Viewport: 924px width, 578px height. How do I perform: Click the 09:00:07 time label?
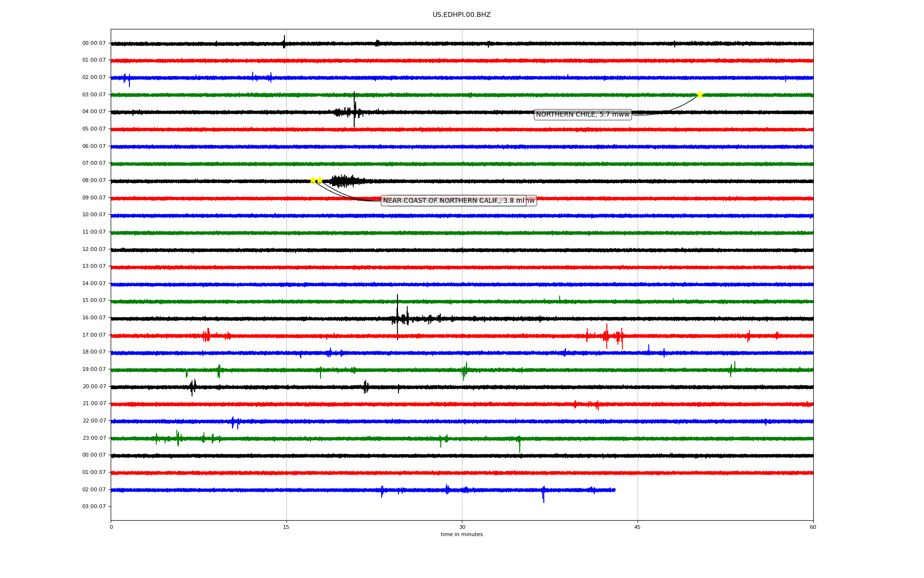94,198
